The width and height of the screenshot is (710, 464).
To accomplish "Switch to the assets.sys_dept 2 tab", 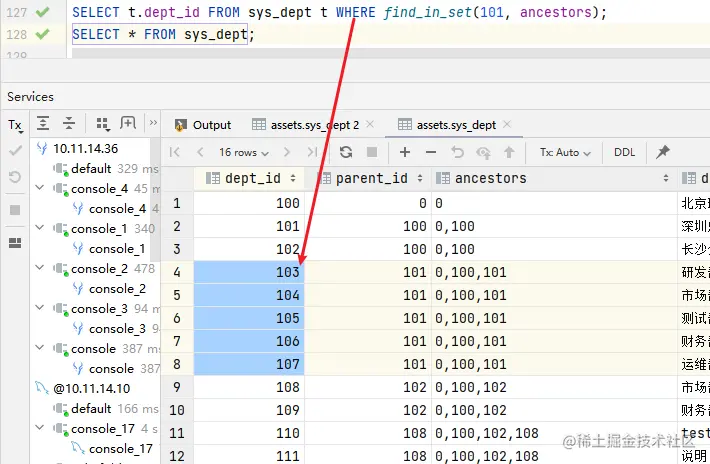I will [306, 125].
